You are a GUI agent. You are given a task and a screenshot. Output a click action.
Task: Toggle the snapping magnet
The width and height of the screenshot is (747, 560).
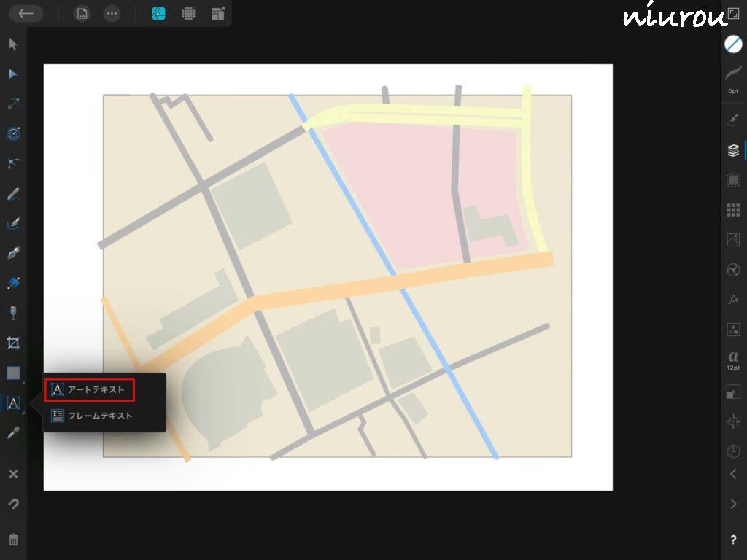click(x=13, y=504)
